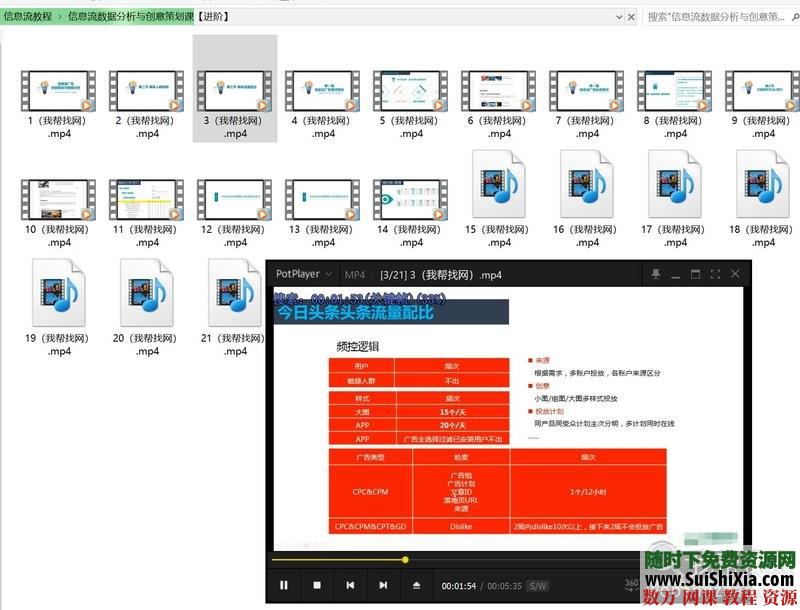
Task: Open the eject/open media icon
Action: click(416, 585)
